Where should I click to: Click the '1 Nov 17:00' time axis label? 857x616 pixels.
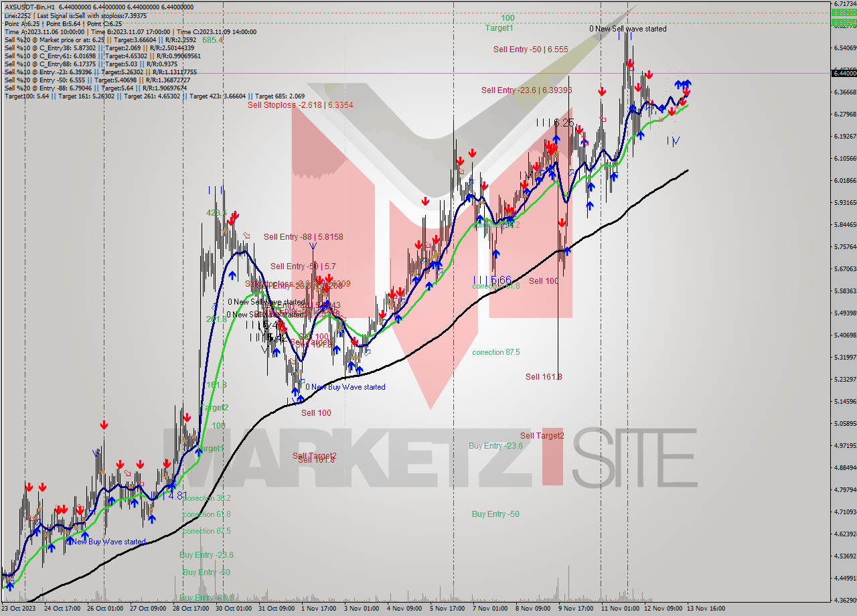point(319,609)
